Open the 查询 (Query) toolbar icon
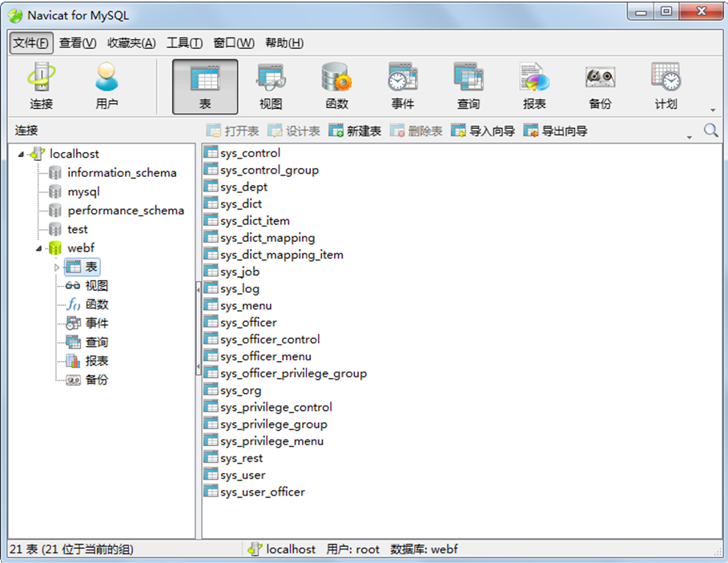 [x=468, y=86]
